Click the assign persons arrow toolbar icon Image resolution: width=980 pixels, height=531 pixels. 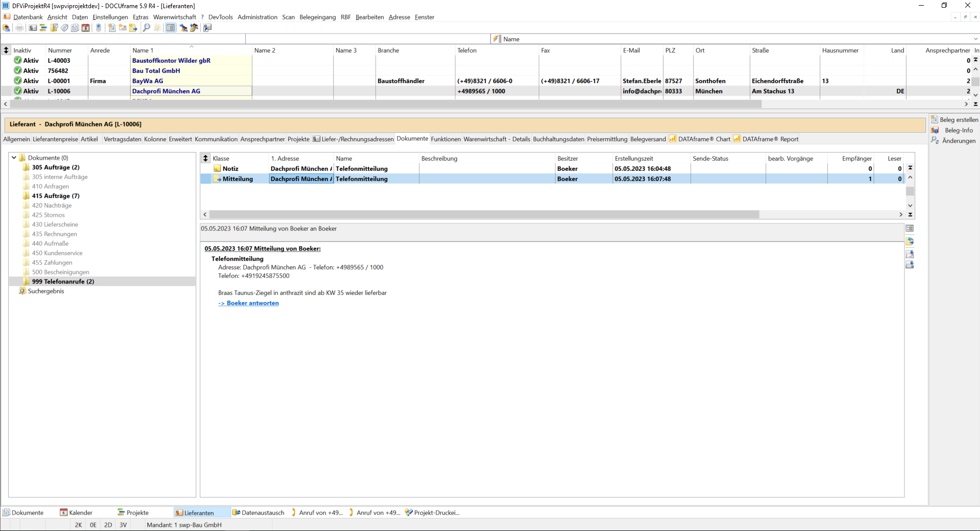[183, 28]
